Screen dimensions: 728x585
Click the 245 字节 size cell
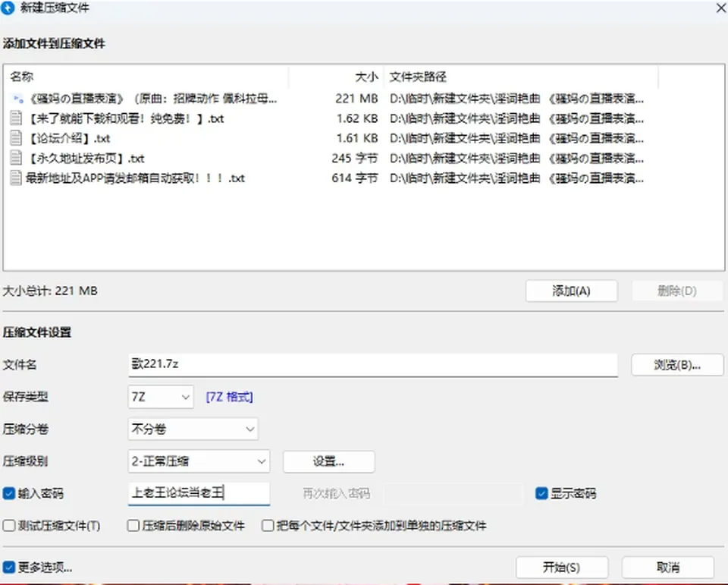pyautogui.click(x=355, y=158)
